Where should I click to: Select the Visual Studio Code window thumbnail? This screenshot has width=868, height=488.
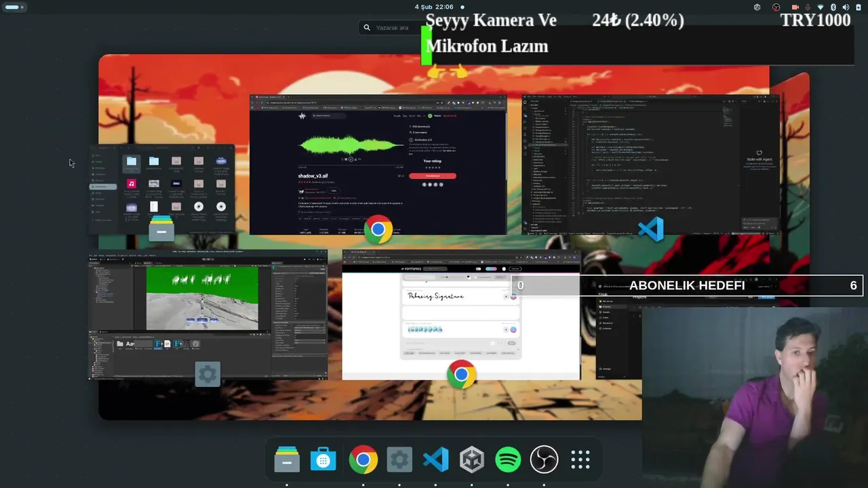tap(651, 165)
